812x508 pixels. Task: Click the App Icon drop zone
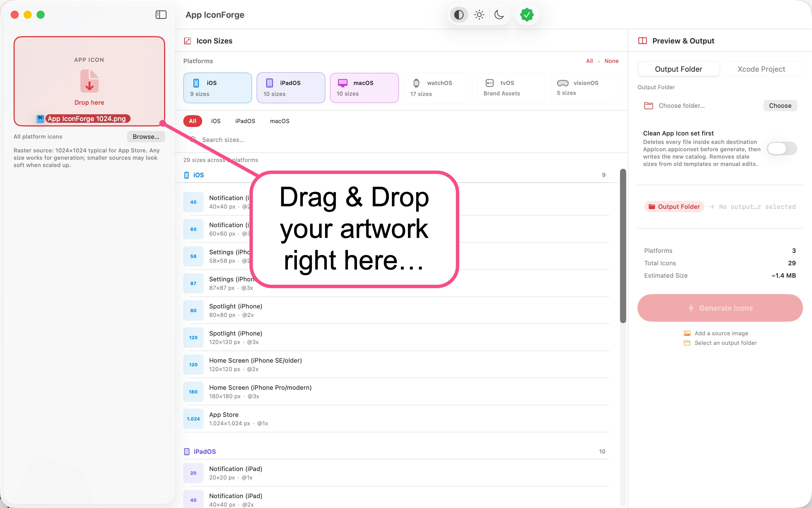(89, 81)
